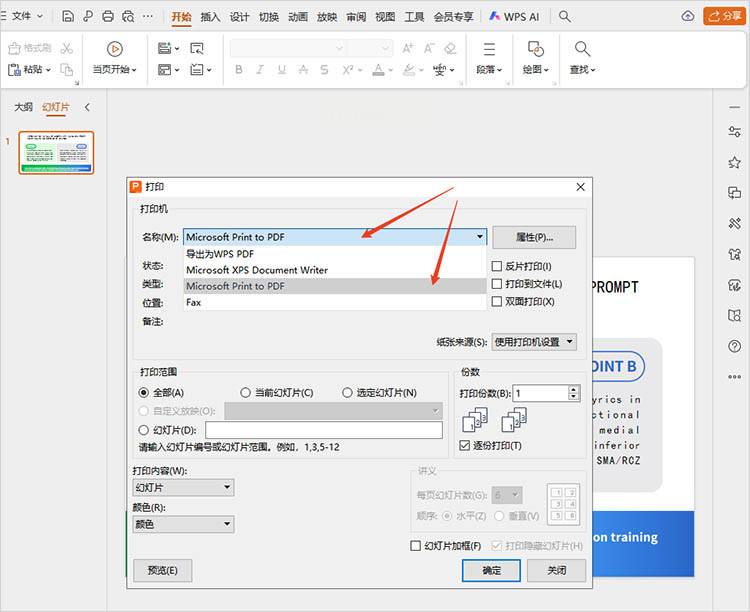Click the 确定 button in the print dialog
Screen dimensions: 750x612
pyautogui.click(x=492, y=570)
